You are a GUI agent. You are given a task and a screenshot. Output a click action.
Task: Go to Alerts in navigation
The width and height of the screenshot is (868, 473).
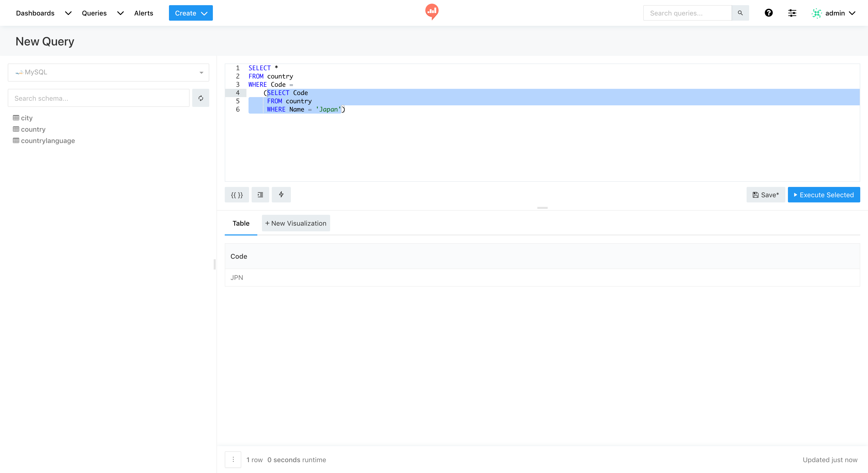144,13
